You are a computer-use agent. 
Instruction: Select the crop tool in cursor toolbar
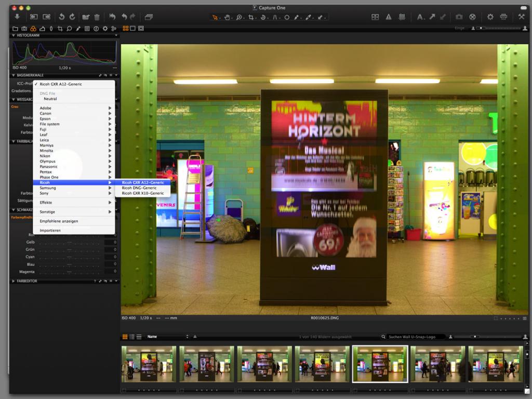tap(251, 17)
